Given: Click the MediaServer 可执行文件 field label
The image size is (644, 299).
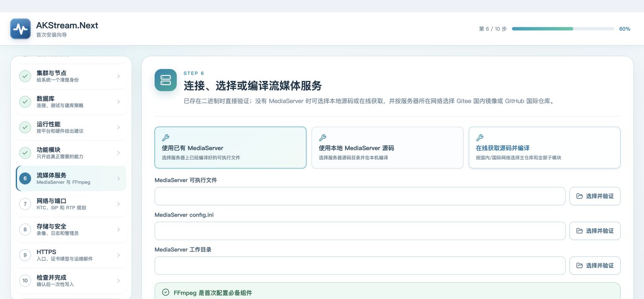Looking at the screenshot, I should [x=186, y=180].
